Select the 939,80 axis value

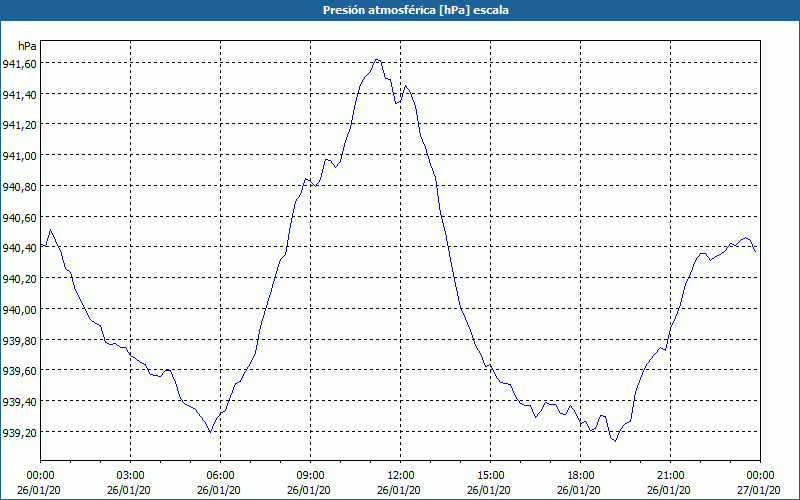[19, 340]
